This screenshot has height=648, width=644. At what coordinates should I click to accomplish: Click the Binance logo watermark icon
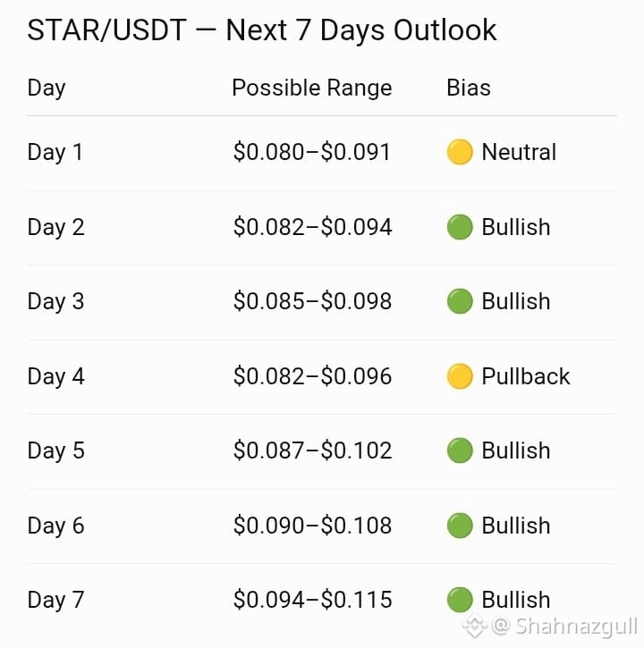pyautogui.click(x=475, y=626)
